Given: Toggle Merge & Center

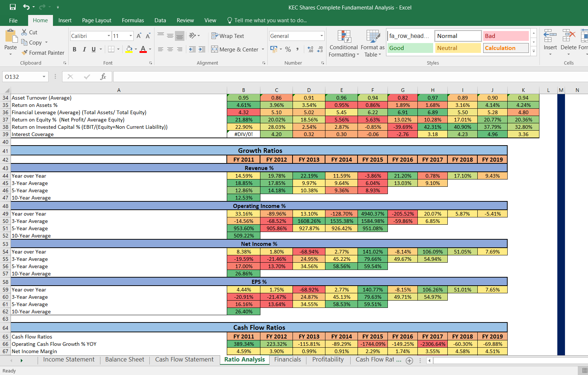Looking at the screenshot, I should [x=235, y=49].
